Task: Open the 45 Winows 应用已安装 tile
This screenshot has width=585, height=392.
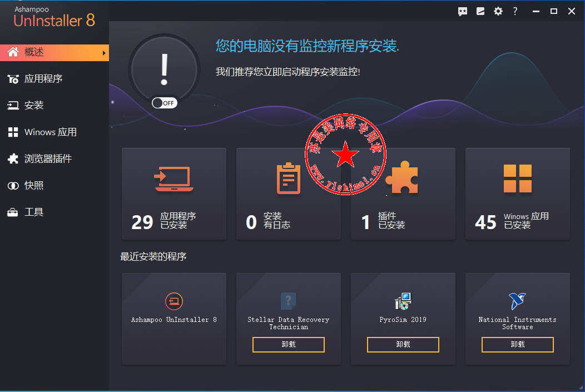Action: (x=518, y=193)
